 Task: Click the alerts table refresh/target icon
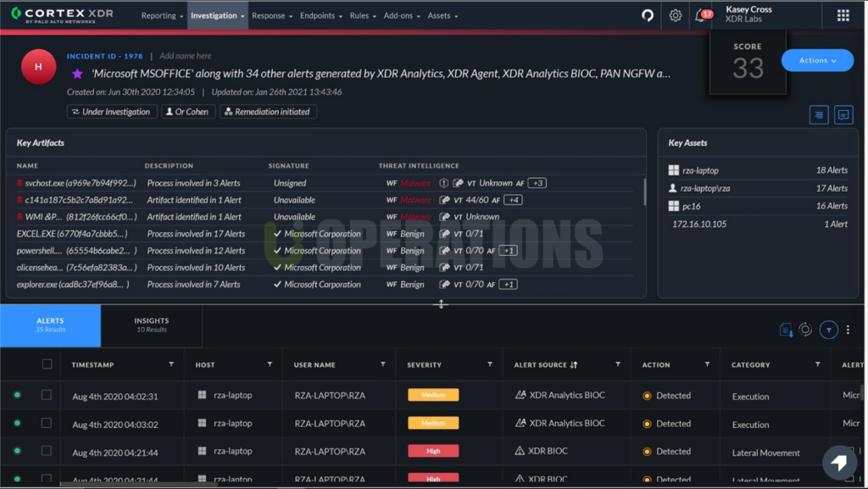coord(805,330)
